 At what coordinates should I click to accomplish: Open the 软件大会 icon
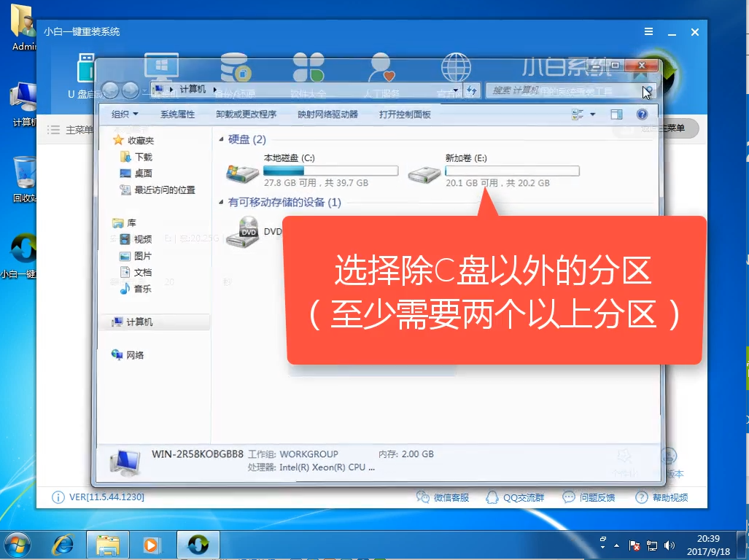[309, 67]
